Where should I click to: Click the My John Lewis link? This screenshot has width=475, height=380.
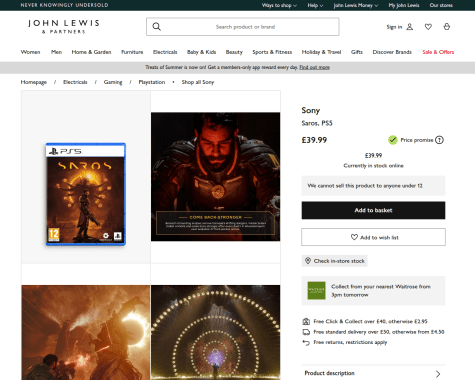pyautogui.click(x=404, y=5)
